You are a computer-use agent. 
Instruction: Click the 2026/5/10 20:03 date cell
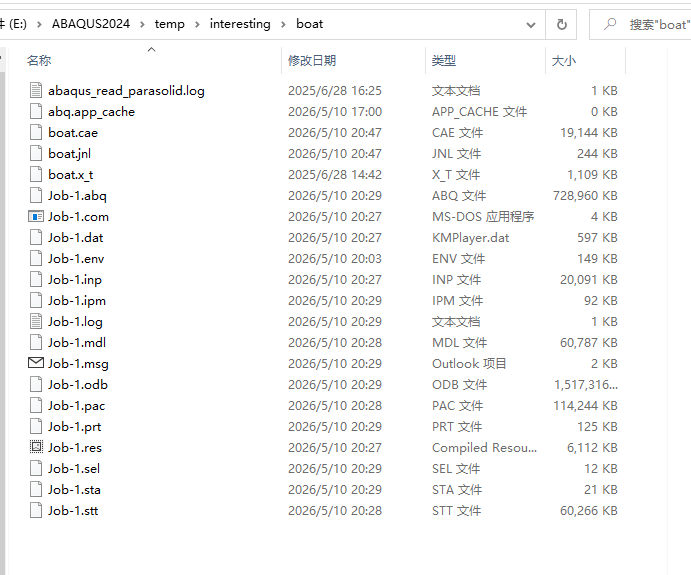coord(335,259)
